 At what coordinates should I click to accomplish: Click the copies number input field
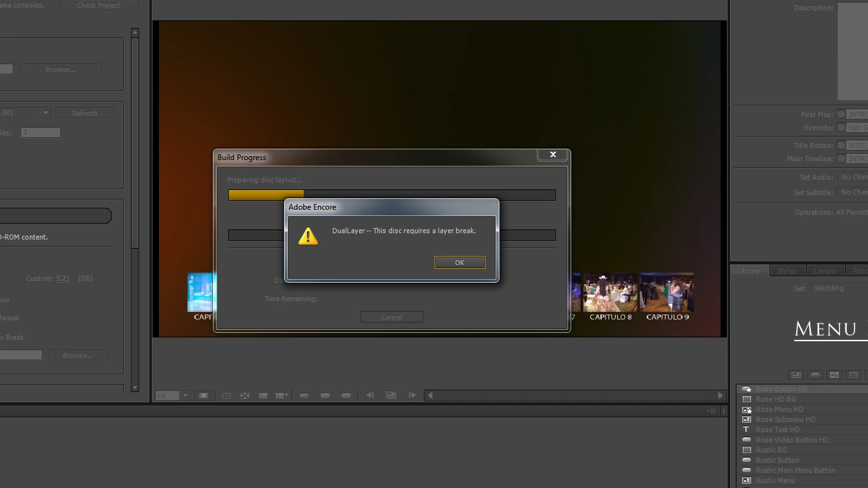[41, 133]
